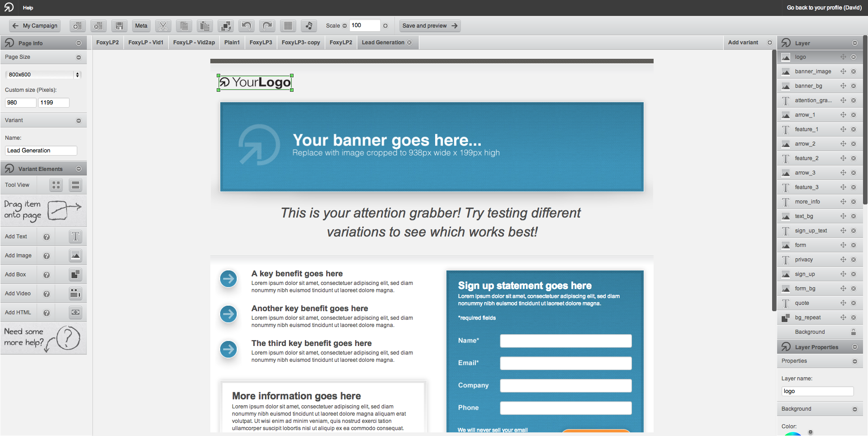Click the floppy disk Save icon
The height and width of the screenshot is (436, 868).
119,26
